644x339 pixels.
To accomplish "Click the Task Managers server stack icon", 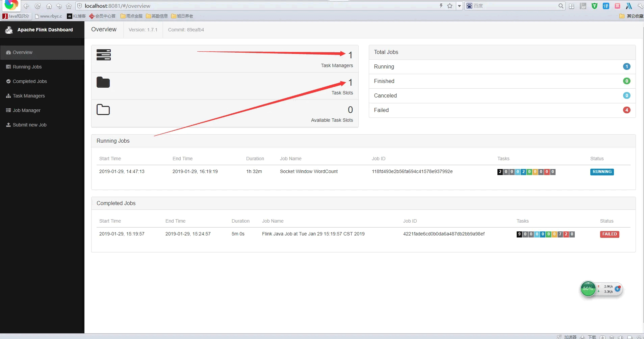I will tap(103, 55).
